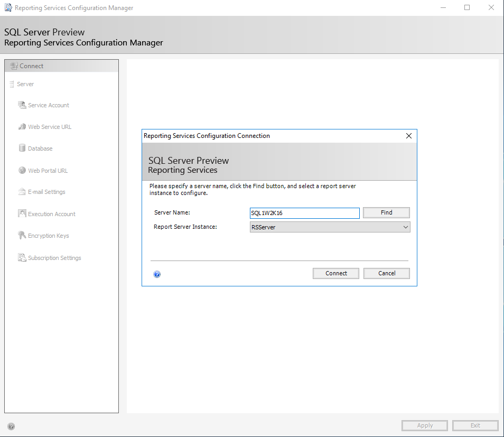Image resolution: width=504 pixels, height=437 pixels.
Task: Click the Service Account icon
Action: pos(22,105)
